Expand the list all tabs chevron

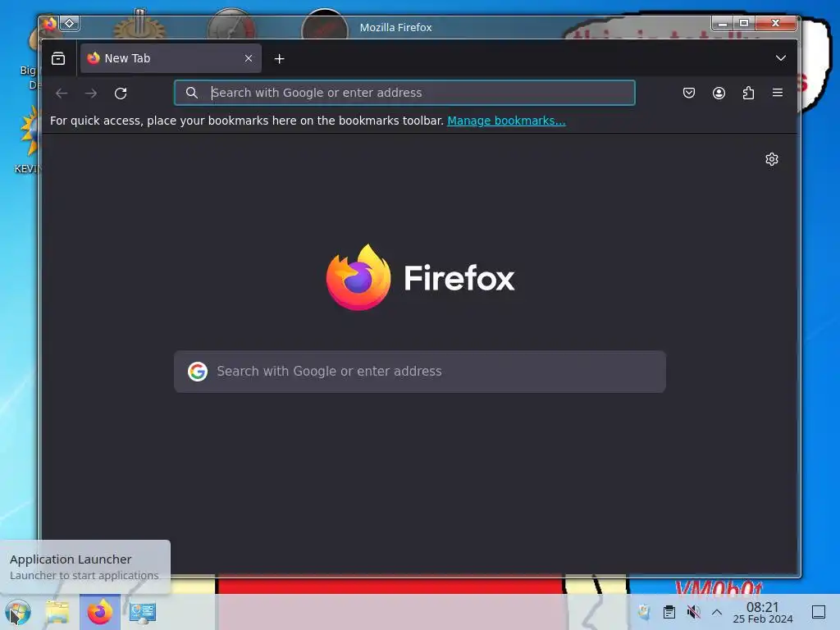pyautogui.click(x=781, y=58)
